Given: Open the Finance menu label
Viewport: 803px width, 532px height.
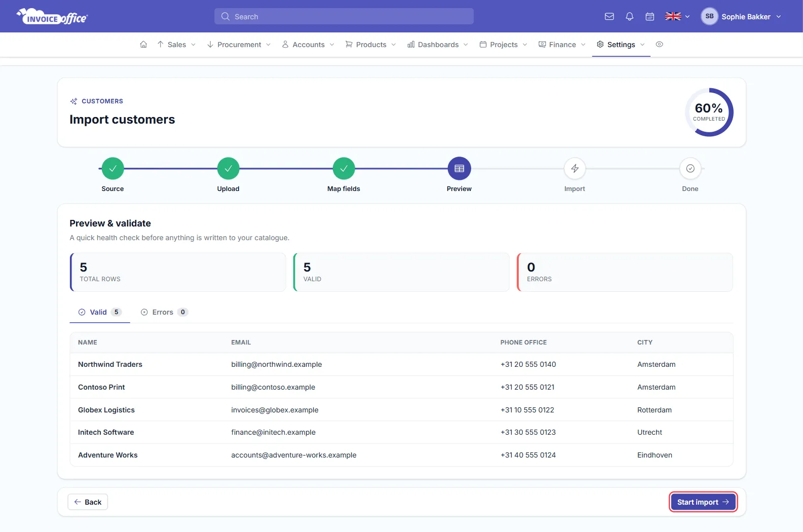Looking at the screenshot, I should pos(562,45).
